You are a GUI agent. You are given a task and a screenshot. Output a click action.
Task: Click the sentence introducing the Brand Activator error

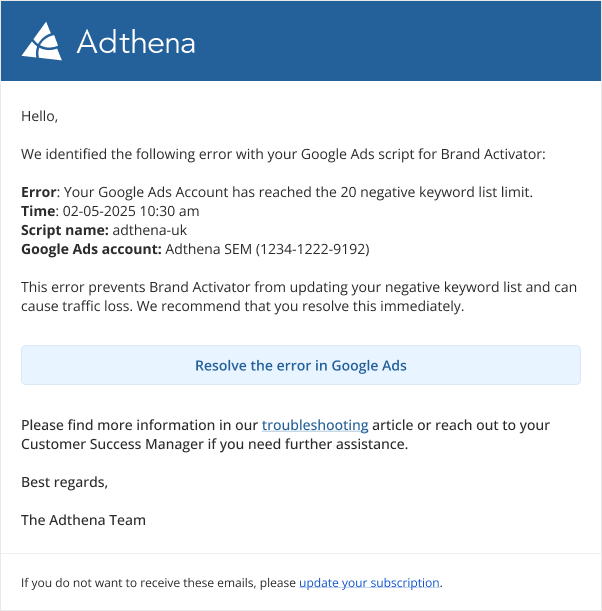click(x=283, y=154)
